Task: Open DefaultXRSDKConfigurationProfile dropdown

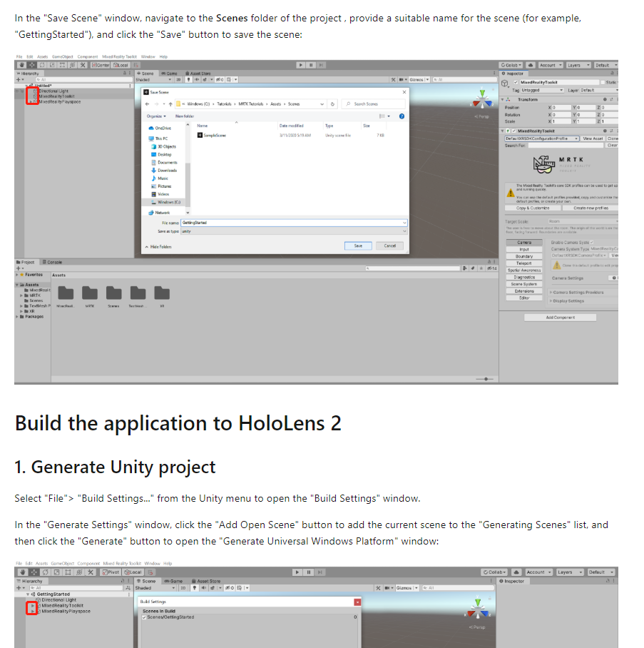Action: 542,138
